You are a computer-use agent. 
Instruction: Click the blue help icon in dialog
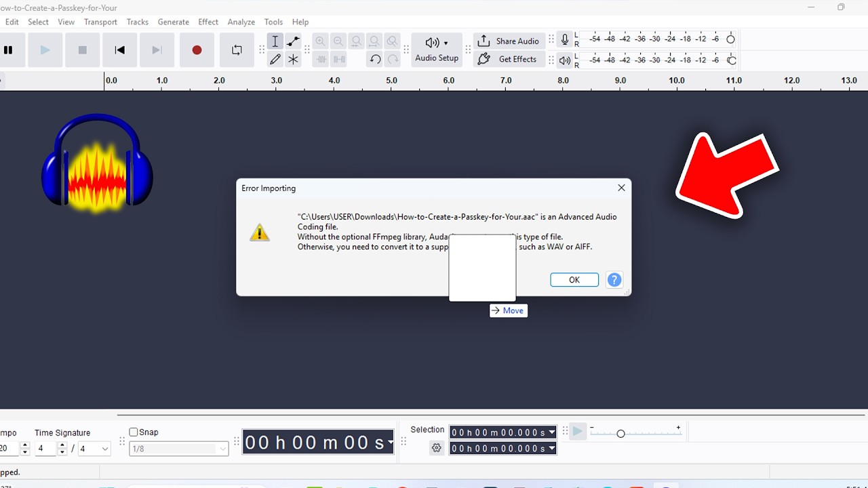coord(614,280)
